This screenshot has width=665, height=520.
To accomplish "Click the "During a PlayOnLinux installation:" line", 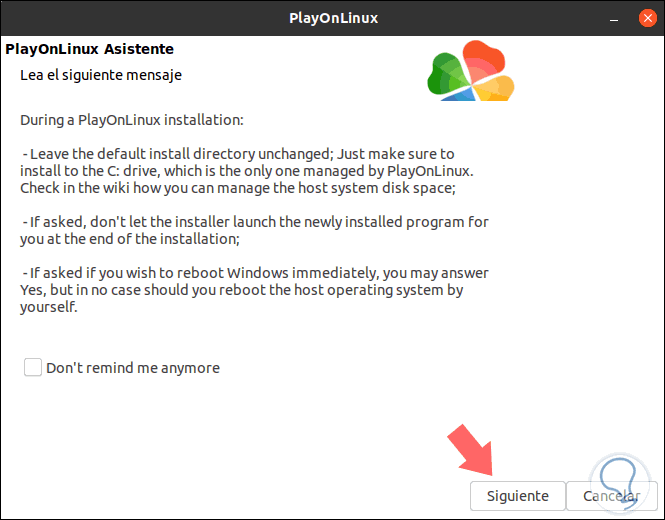I will coord(132,121).
